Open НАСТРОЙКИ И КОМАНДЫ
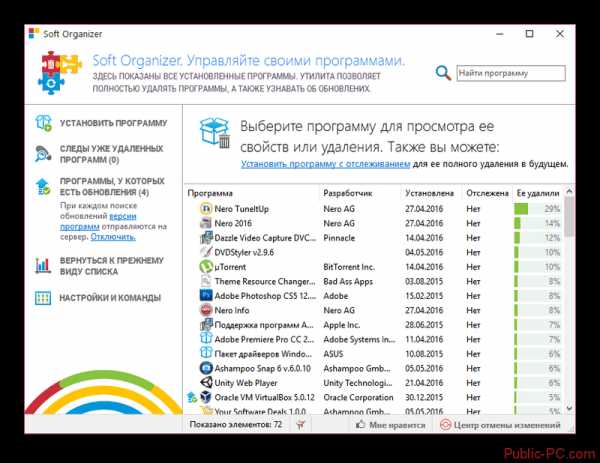Viewport: 600px width, 463px height. point(110,298)
